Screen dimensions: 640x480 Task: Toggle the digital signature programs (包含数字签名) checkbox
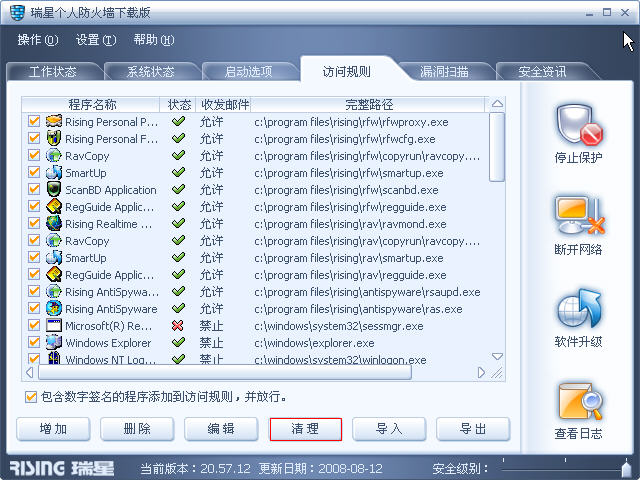(x=31, y=397)
